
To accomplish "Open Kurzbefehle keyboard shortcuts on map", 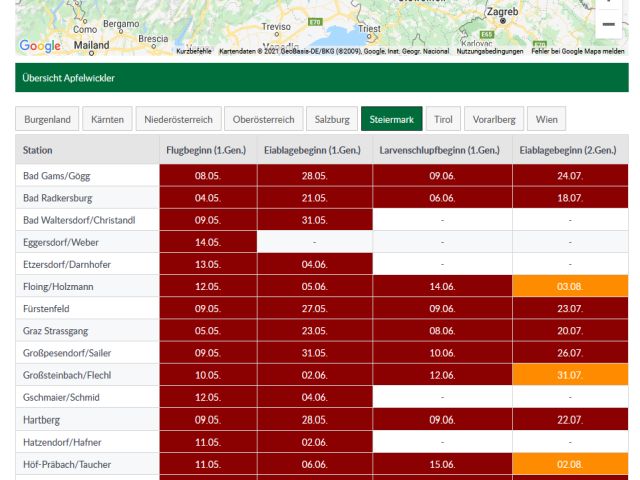I will click(194, 51).
